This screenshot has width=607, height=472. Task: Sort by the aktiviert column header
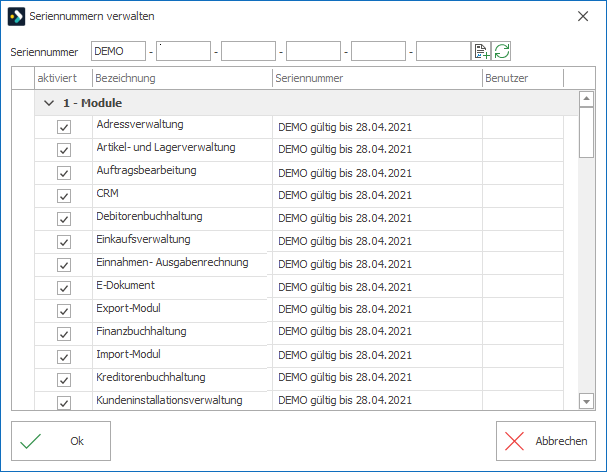[x=63, y=78]
